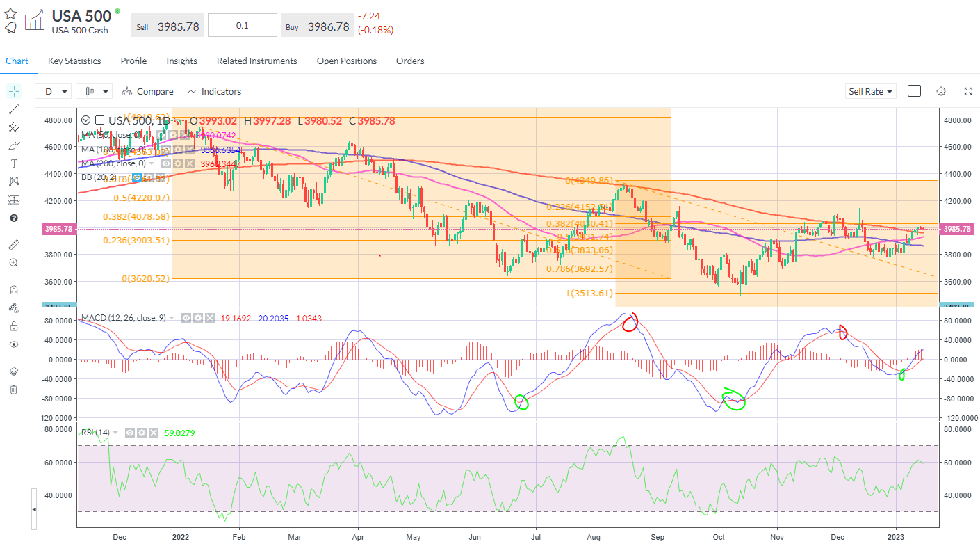The width and height of the screenshot is (980, 544).
Task: Open MACD indicator settings gear
Action: click(x=198, y=318)
